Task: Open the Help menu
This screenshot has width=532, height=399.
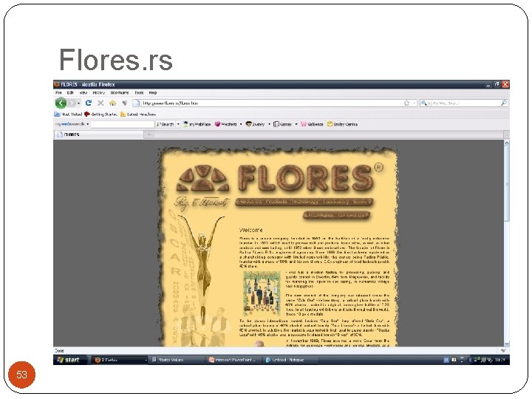Action: pos(153,92)
